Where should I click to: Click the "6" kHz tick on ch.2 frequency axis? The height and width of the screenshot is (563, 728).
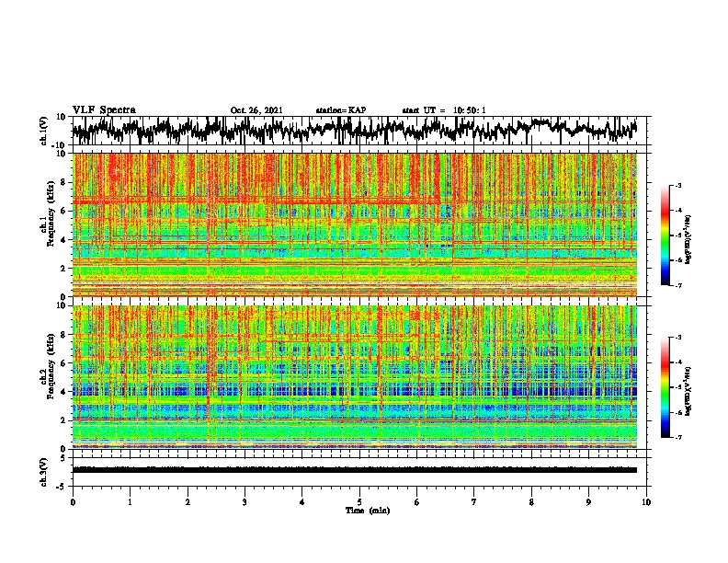(x=64, y=363)
